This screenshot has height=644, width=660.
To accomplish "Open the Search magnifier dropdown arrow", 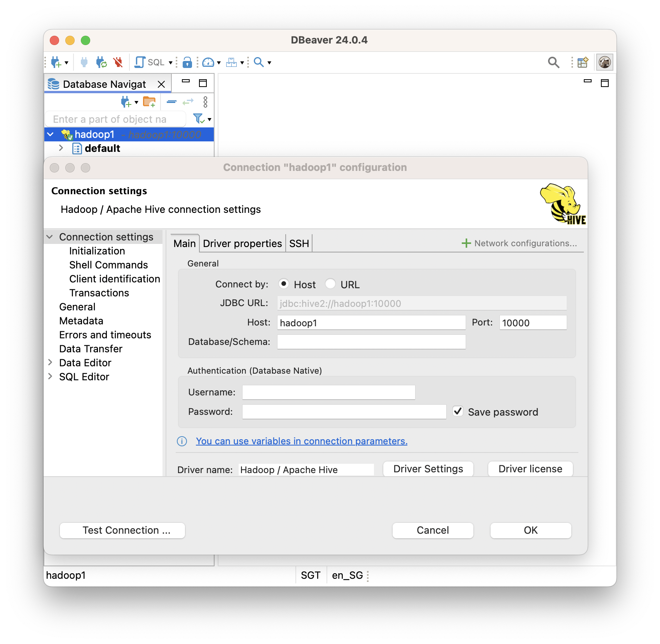I will coord(269,63).
